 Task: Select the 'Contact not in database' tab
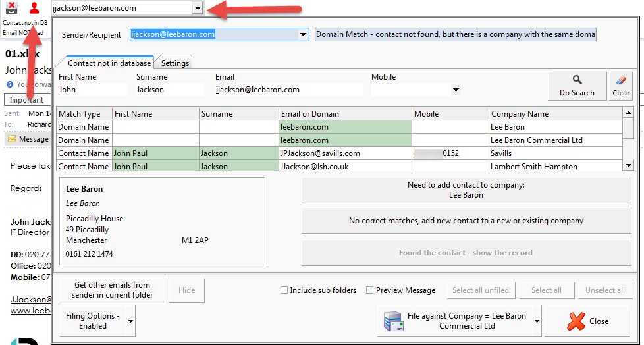click(x=109, y=63)
